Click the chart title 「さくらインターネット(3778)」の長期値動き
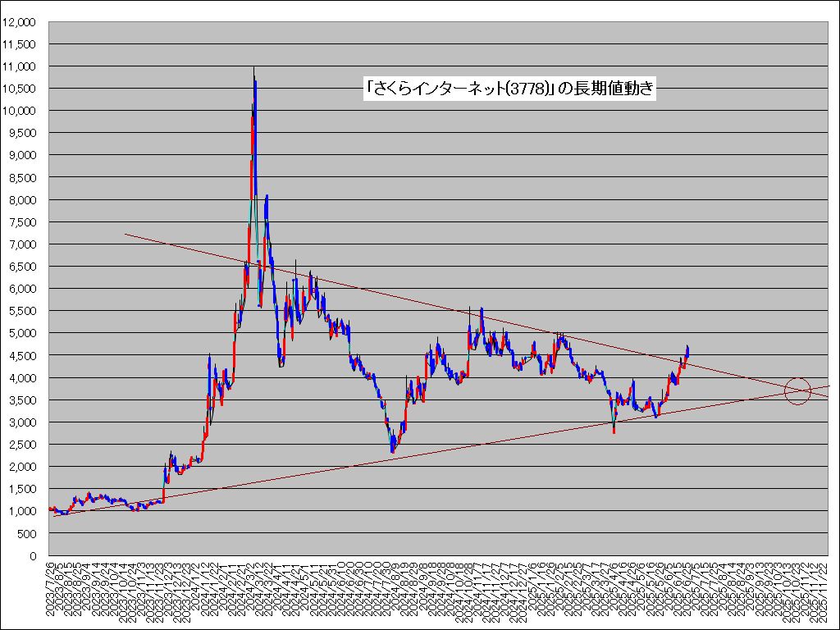This screenshot has width=840, height=630. pos(509,89)
